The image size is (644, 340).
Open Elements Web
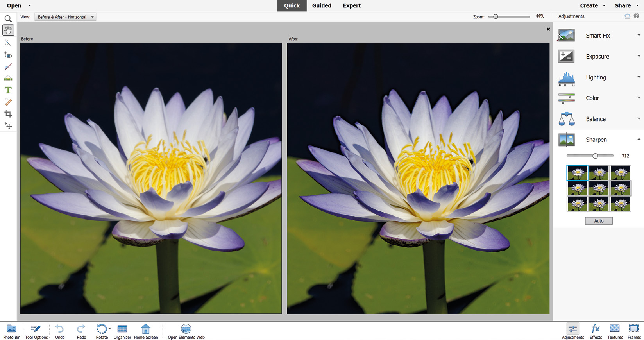coord(186,331)
